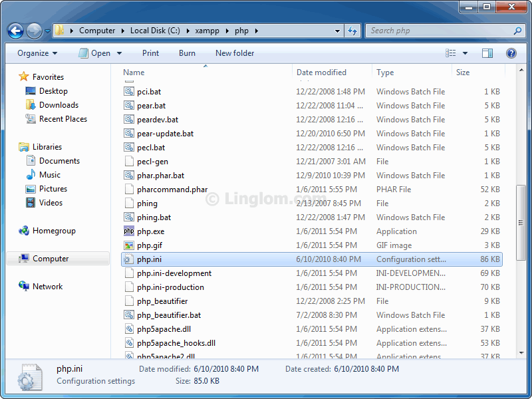532x399 pixels.
Task: Select xampp in address breadcrumb
Action: [x=207, y=31]
